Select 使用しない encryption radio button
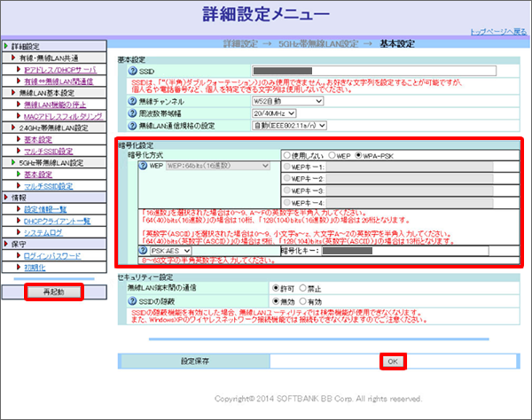The width and height of the screenshot is (532, 420). point(287,156)
